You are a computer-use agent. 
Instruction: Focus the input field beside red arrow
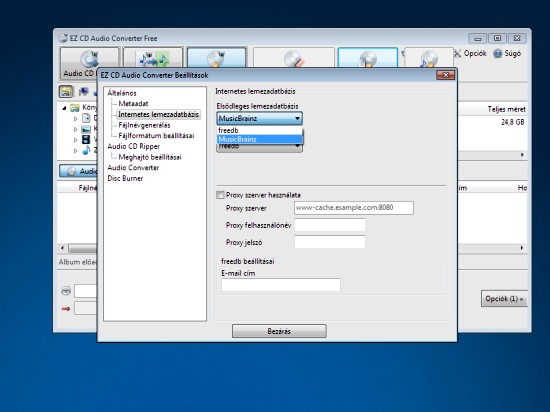[85, 308]
